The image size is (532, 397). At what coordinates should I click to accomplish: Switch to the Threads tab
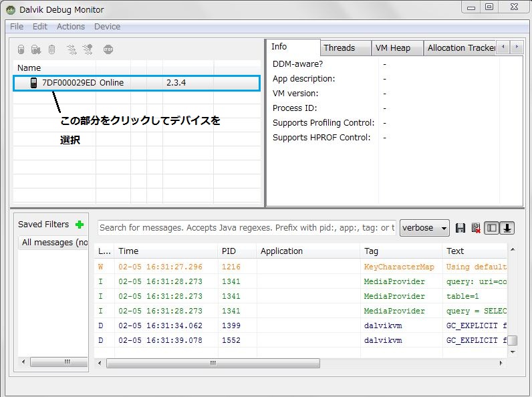(x=346, y=48)
